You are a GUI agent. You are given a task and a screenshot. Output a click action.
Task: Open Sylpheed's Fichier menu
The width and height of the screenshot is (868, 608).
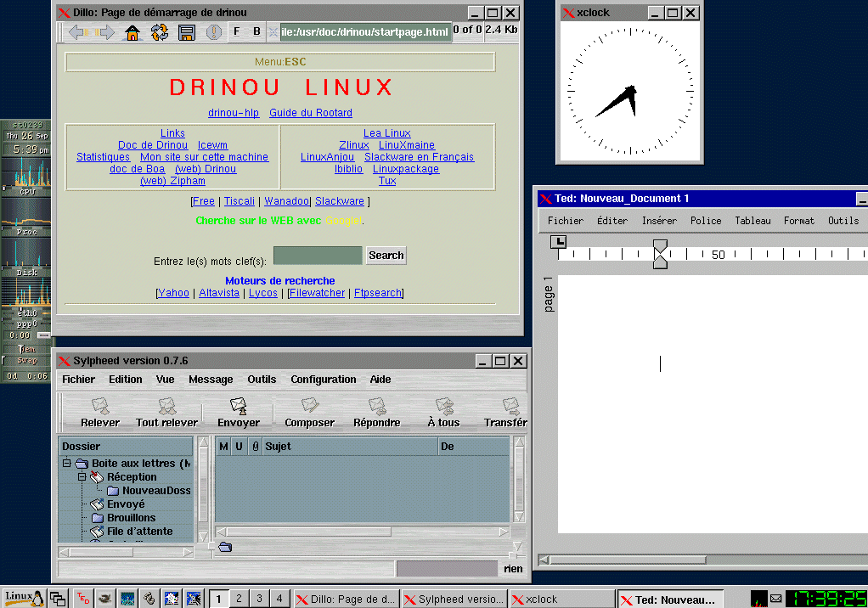click(x=79, y=379)
